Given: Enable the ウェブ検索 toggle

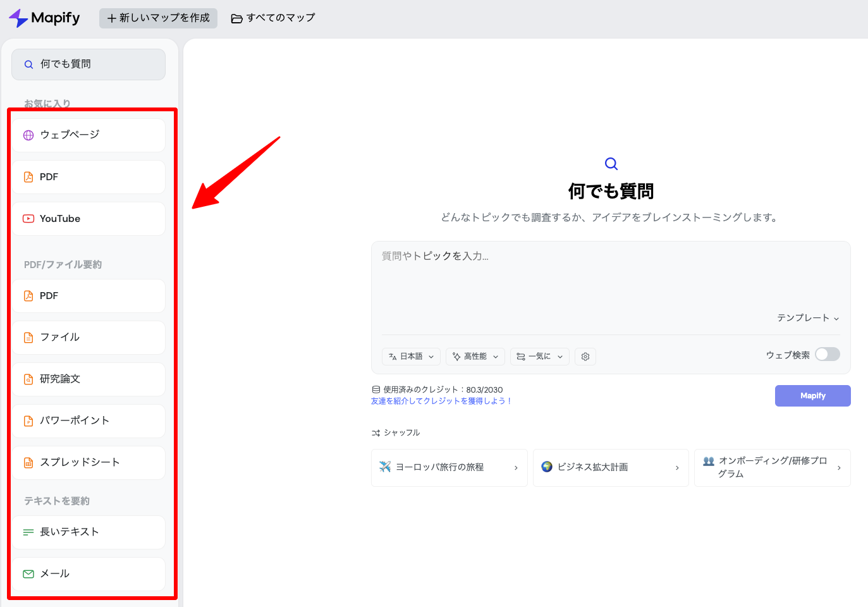Looking at the screenshot, I should 827,354.
